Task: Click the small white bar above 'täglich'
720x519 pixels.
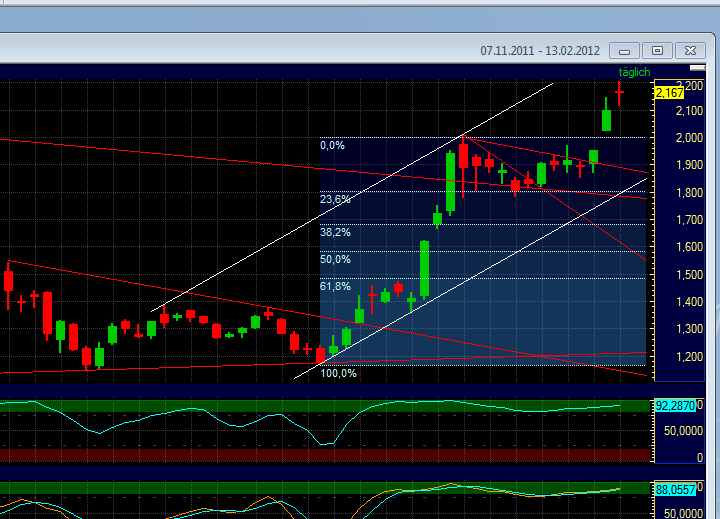Action: [x=698, y=68]
